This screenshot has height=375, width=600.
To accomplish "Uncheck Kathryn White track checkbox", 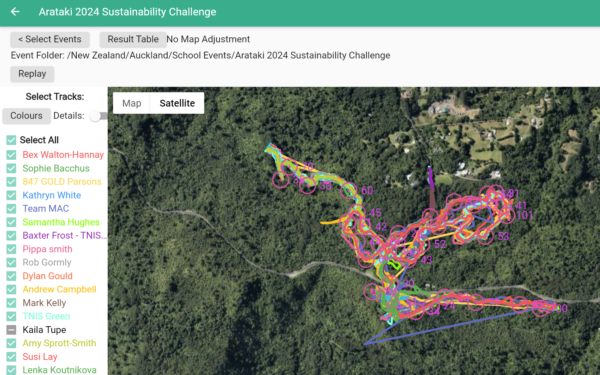I will pos(11,195).
